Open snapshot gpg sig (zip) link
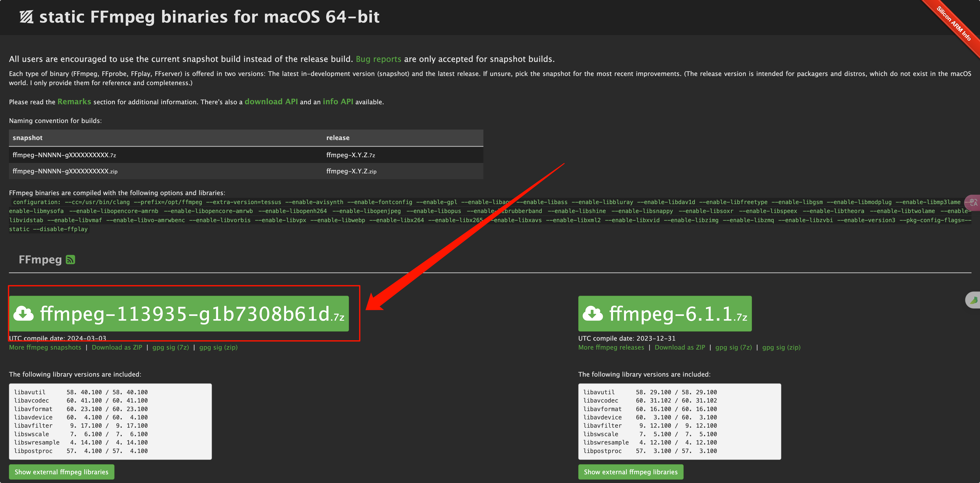Viewport: 980px width, 483px height. click(x=218, y=347)
